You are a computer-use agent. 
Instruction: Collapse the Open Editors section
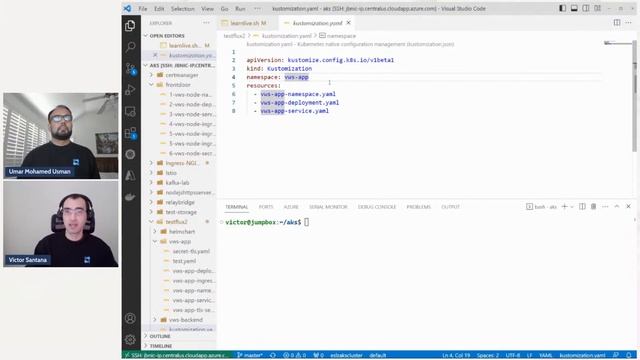[146, 36]
